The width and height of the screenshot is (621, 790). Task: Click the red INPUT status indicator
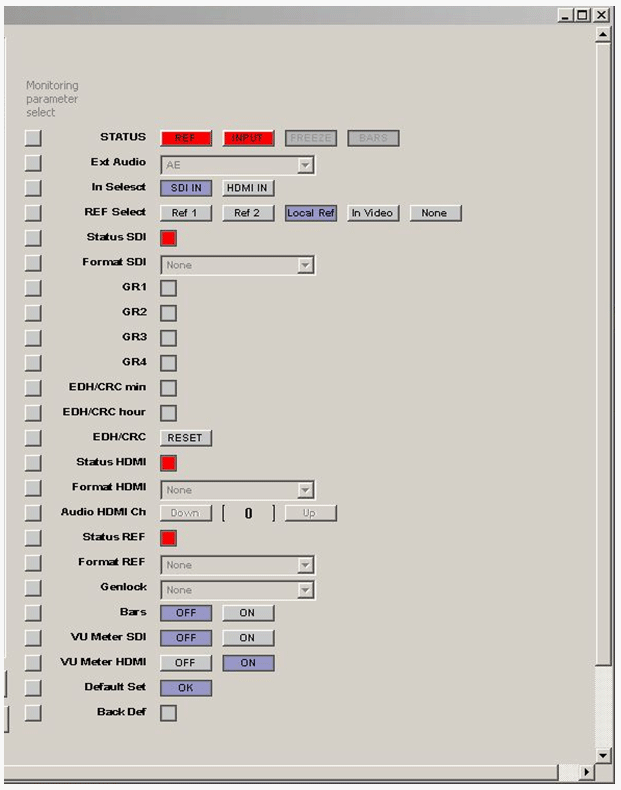[x=248, y=138]
